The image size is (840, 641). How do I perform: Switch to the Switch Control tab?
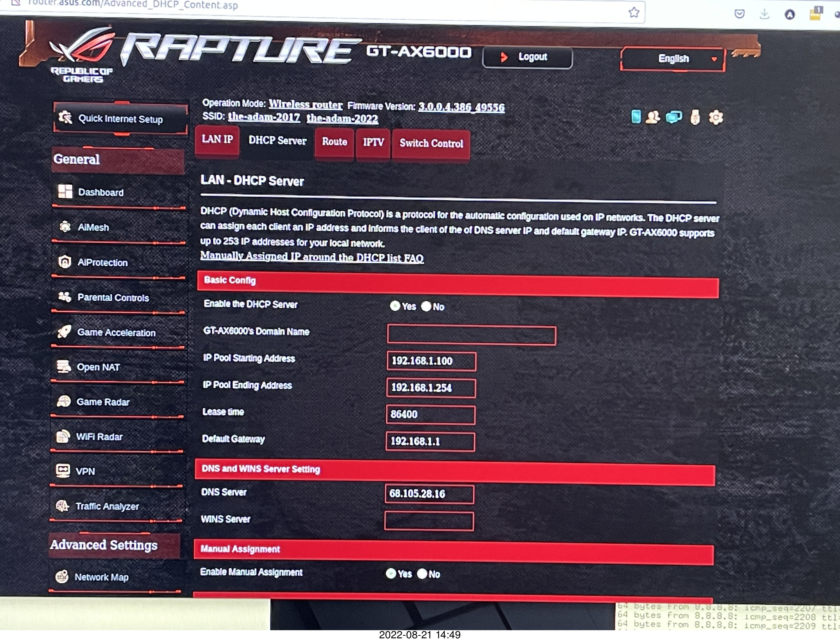(431, 143)
